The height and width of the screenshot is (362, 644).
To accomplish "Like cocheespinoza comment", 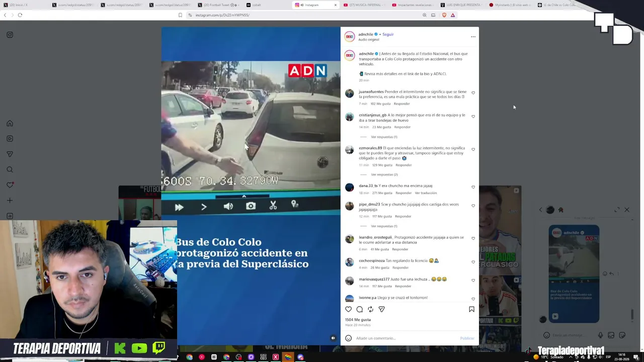I will pyautogui.click(x=473, y=262).
